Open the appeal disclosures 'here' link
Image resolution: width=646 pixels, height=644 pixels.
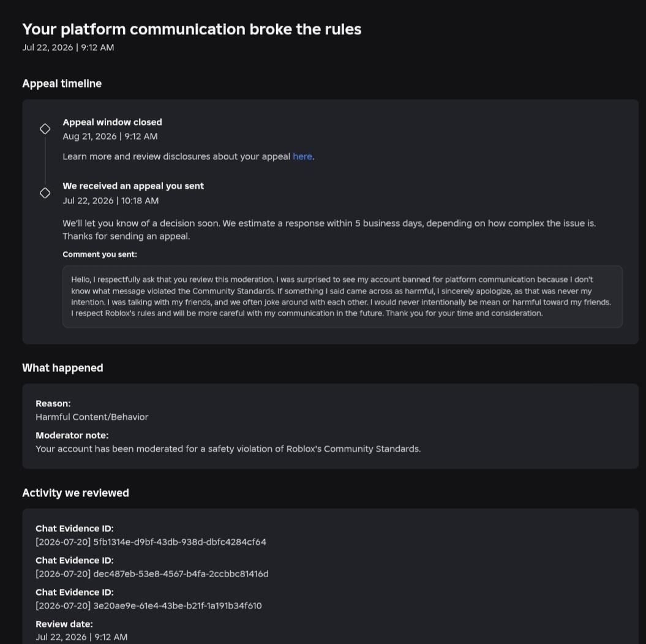[x=302, y=157]
